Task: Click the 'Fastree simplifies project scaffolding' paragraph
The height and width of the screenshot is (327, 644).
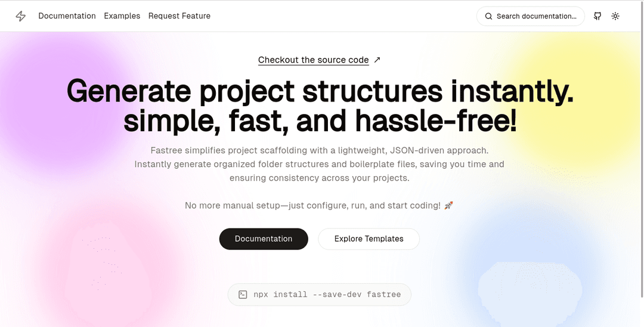Action: [x=320, y=164]
